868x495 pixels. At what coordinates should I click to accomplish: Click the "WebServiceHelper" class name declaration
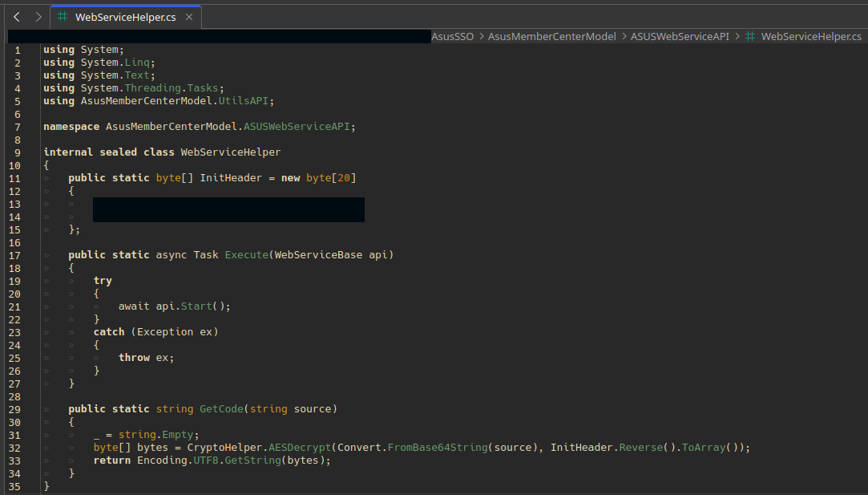click(230, 152)
